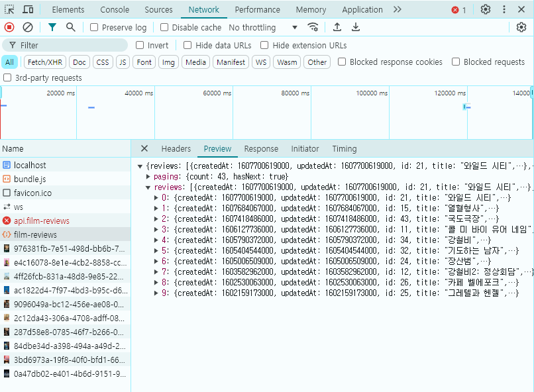
Task: Filter by Doc type
Action: point(80,62)
